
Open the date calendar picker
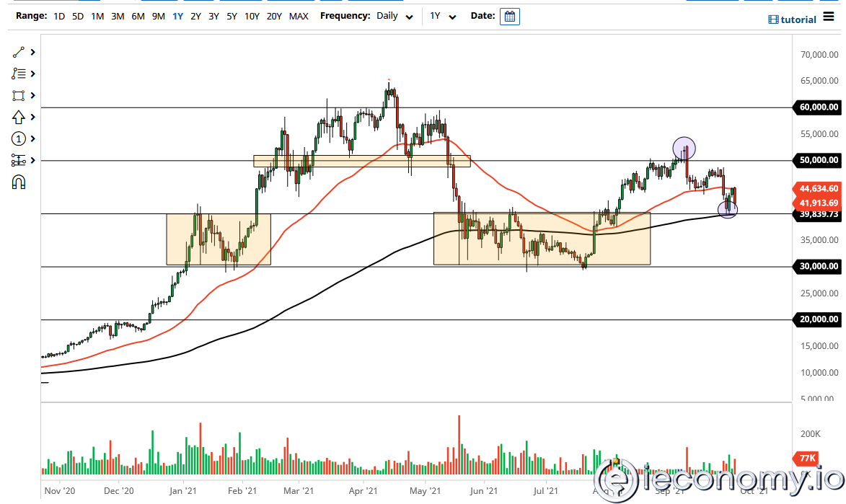coord(509,17)
